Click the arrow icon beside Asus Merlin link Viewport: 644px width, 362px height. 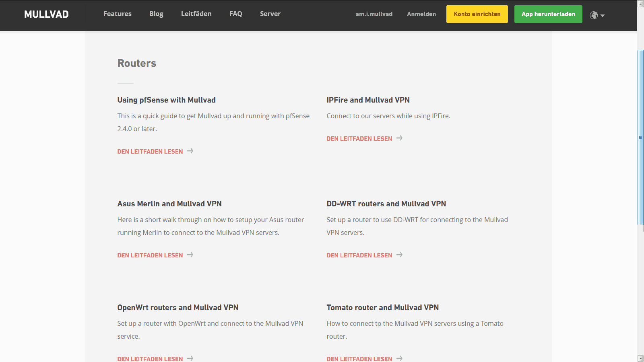(190, 255)
